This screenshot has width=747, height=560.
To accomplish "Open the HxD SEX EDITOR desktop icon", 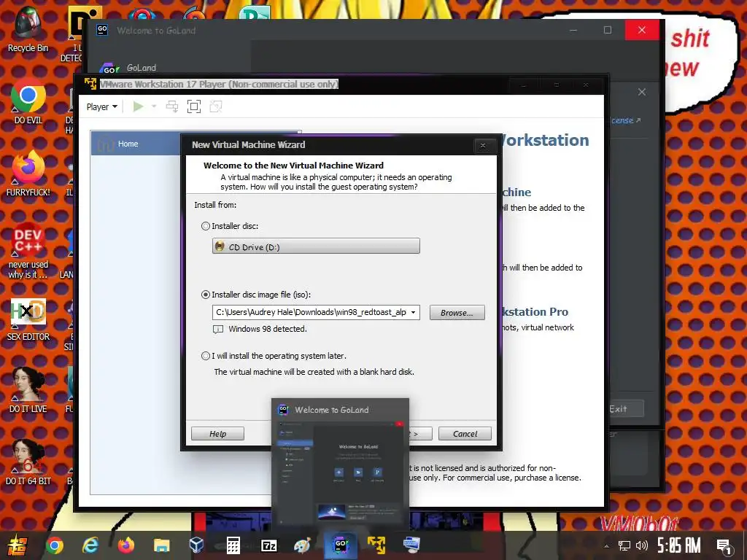I will tap(28, 320).
